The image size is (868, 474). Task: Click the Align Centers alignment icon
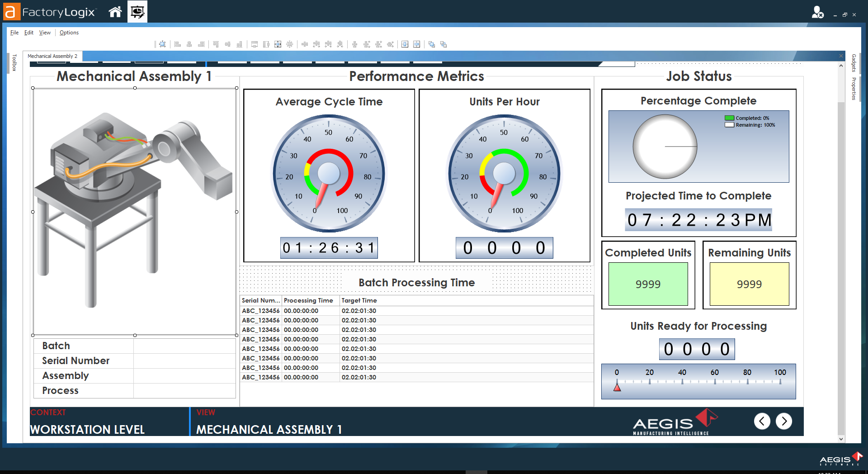189,44
